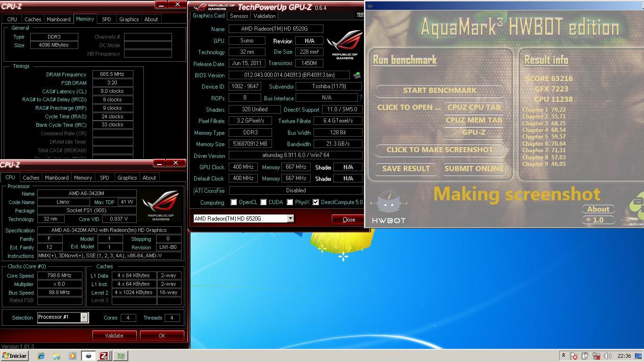Open the Processor #1 selection dropdown
The width and height of the screenshot is (644, 362).
pos(84,317)
